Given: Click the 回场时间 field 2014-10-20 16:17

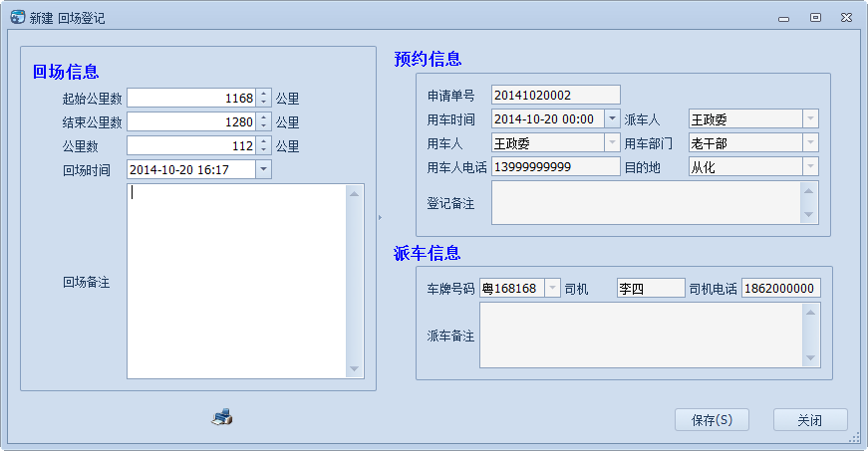Looking at the screenshot, I should click(x=191, y=169).
